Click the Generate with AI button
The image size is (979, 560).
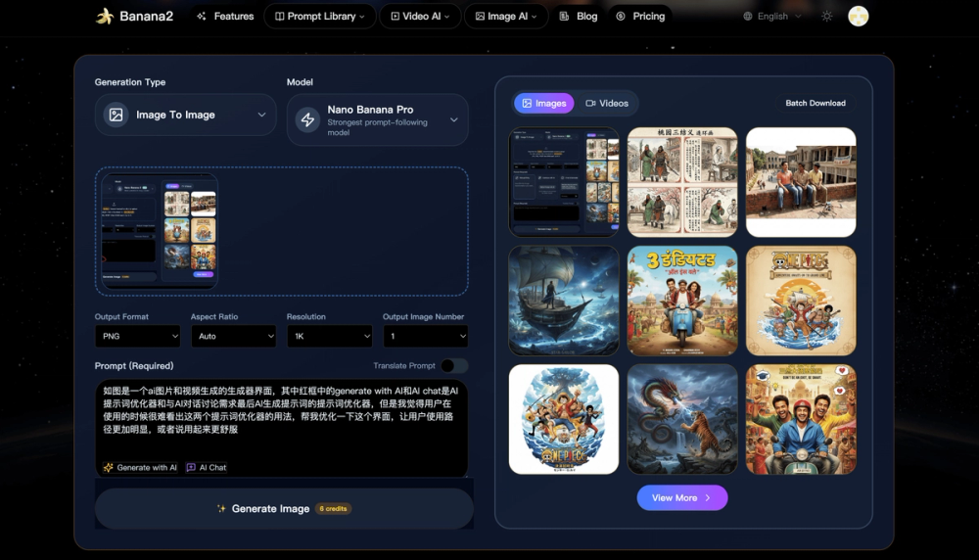[140, 468]
